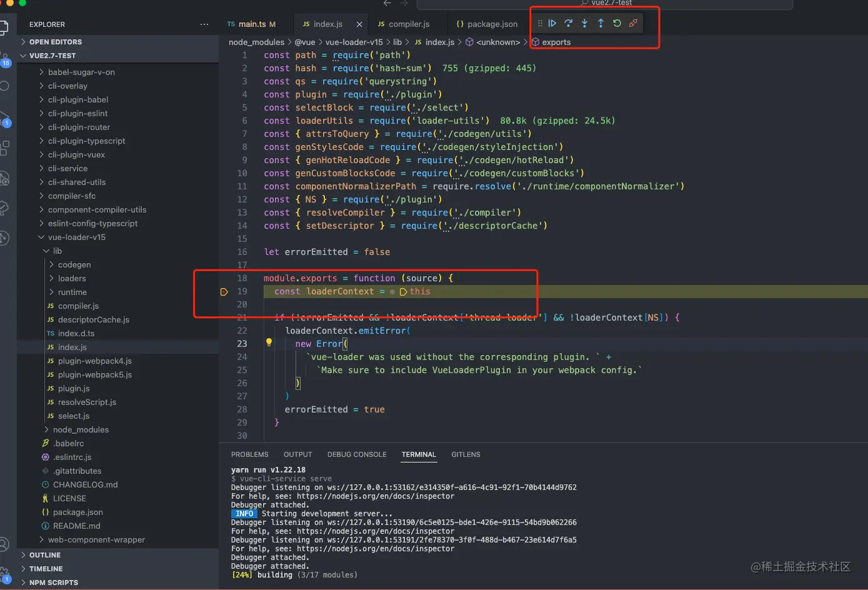Click <unknown> symbol in the breadcrumb
This screenshot has height=590, width=868.
[492, 42]
